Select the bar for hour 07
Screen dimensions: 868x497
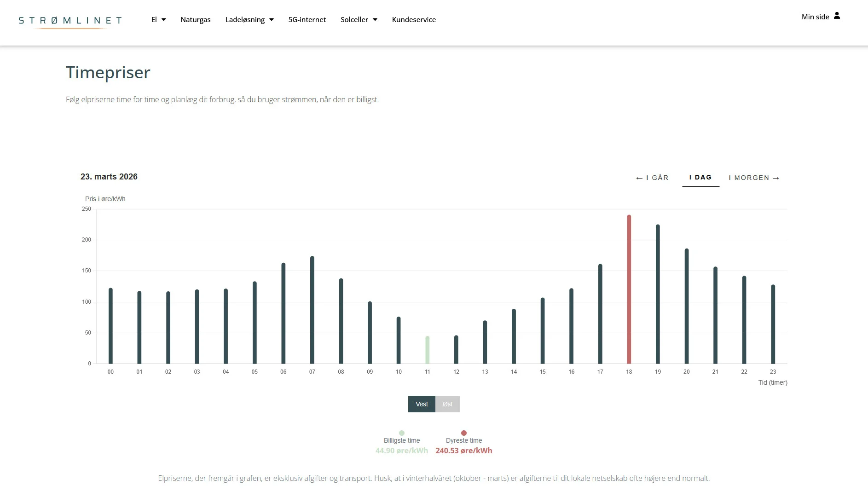point(312,311)
